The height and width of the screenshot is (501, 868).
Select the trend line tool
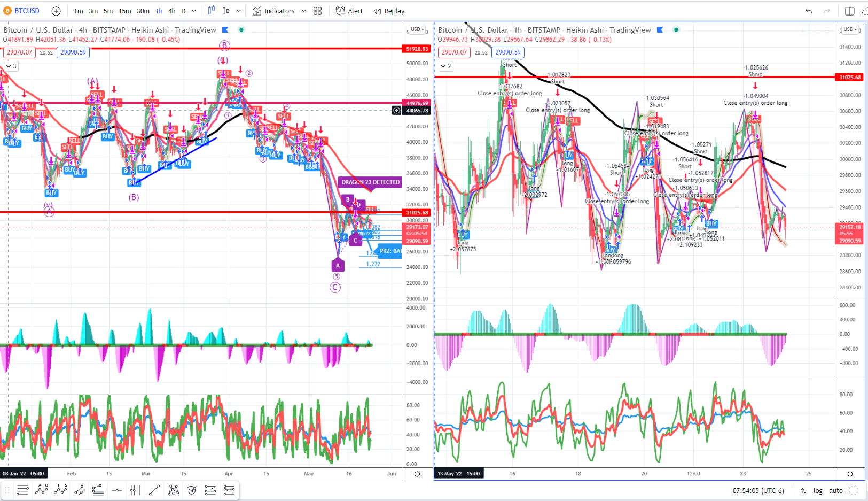154,490
